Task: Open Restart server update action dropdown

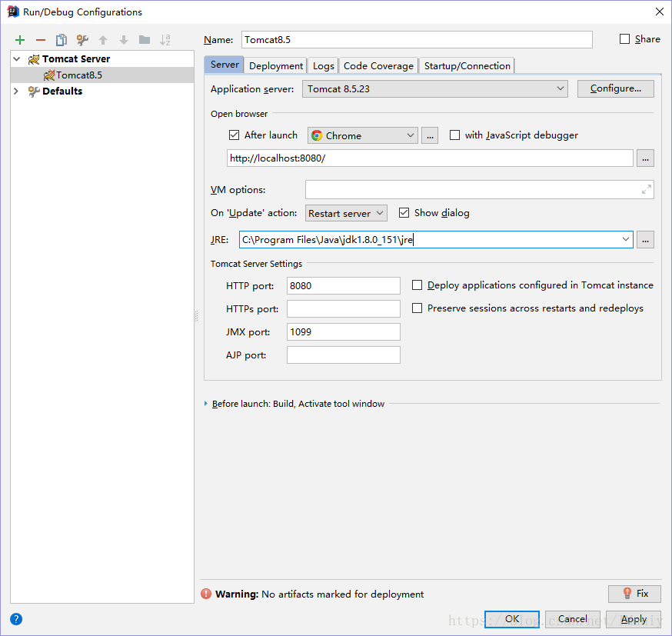Action: [x=346, y=213]
